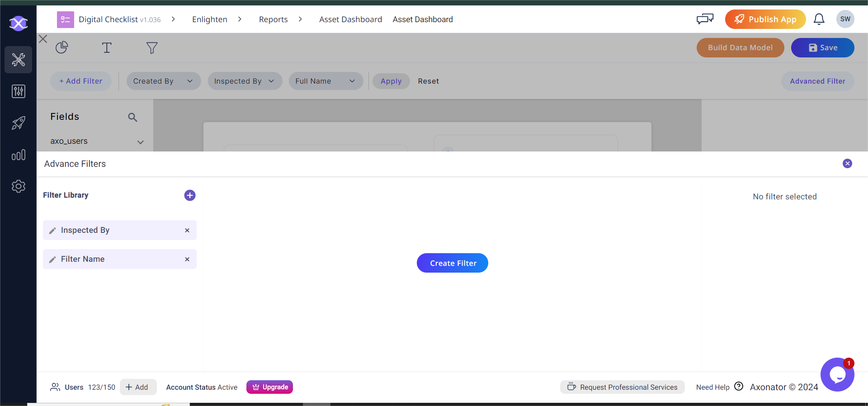Add a new filter to Filter Library

point(190,195)
